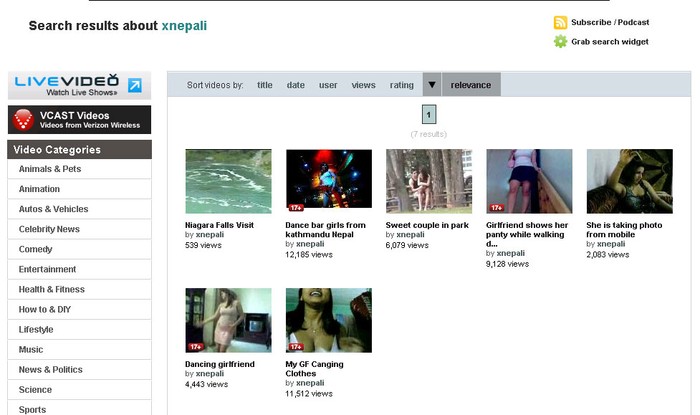The width and height of the screenshot is (700, 415).
Task: Sort videos by rating
Action: coord(402,85)
